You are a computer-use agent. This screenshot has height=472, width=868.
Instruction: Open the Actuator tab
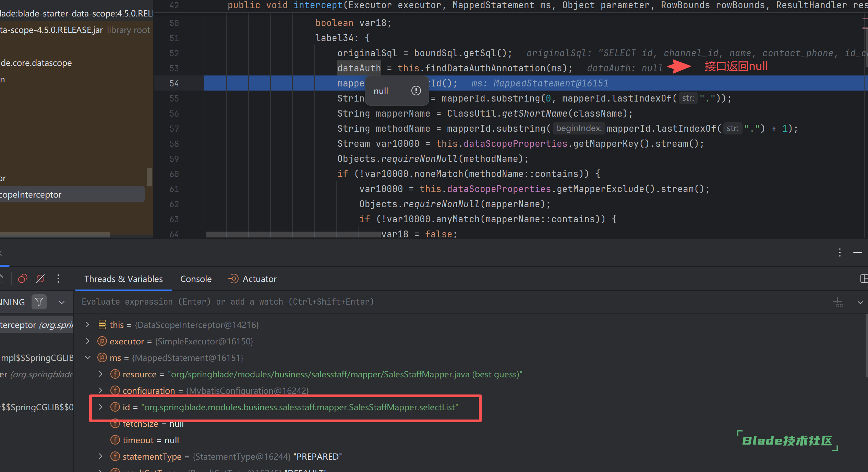(x=259, y=279)
